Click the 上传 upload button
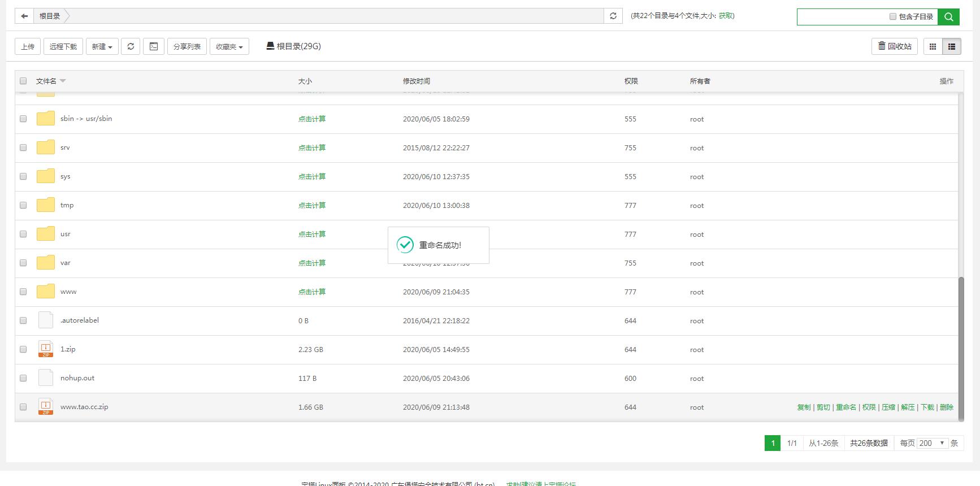980x486 pixels. [28, 46]
